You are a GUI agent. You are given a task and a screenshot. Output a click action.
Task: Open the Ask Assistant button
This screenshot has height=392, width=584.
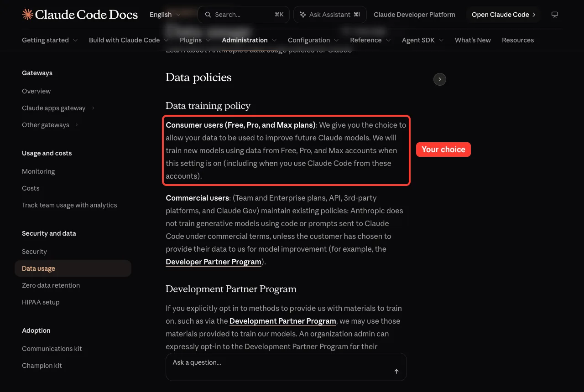(x=330, y=15)
